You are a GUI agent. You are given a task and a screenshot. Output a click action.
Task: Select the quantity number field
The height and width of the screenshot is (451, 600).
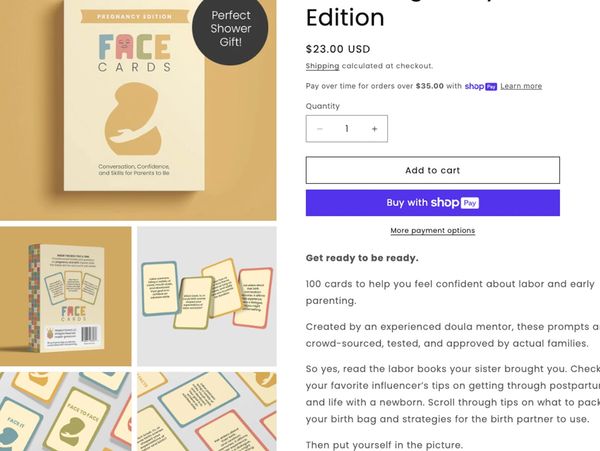point(347,129)
